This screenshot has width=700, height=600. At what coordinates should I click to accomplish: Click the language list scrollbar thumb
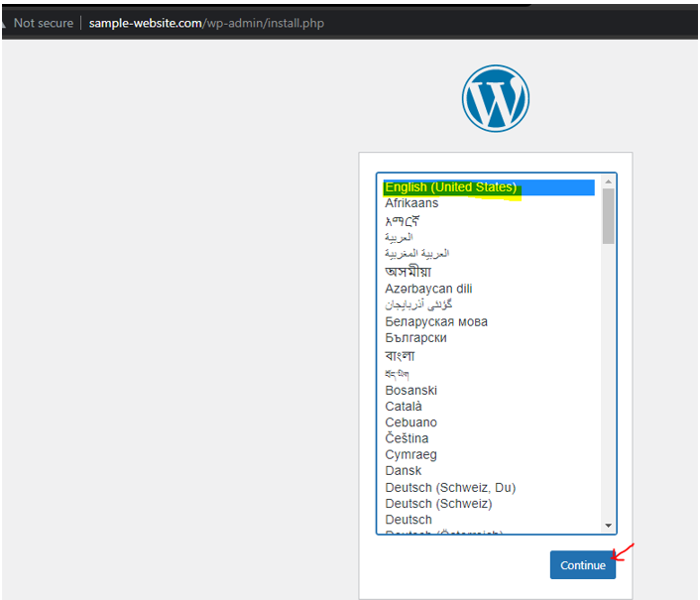click(x=608, y=216)
